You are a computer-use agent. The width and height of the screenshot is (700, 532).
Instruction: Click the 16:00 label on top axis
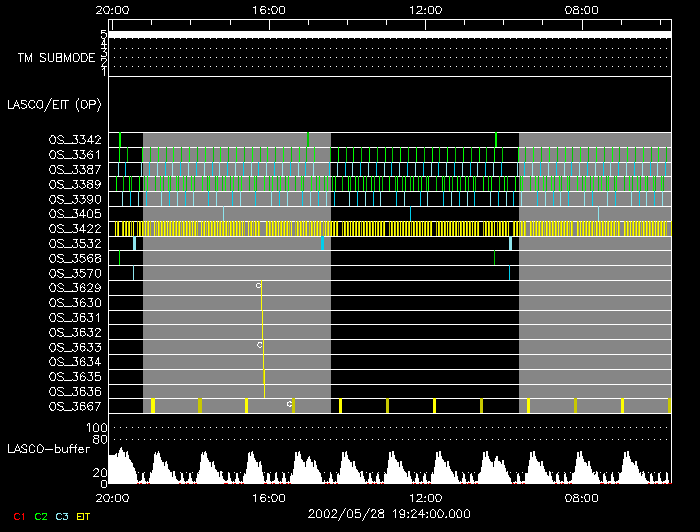pos(269,10)
